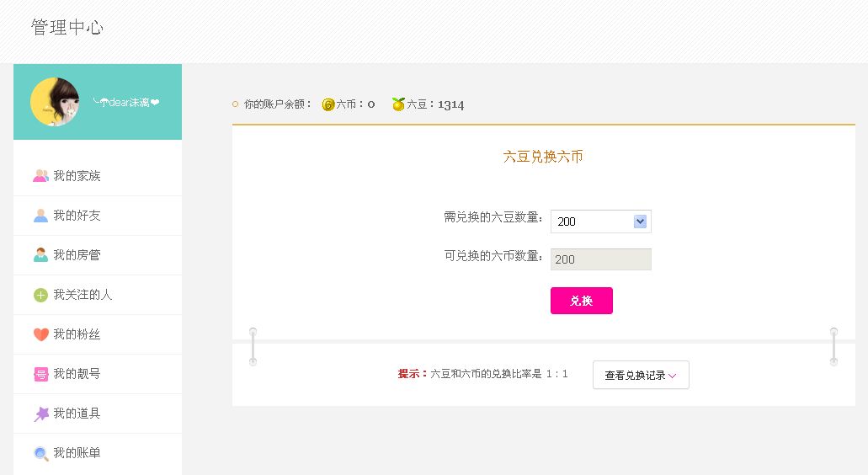
Task: Expand 查看兑换记录 exchange records
Action: (641, 376)
